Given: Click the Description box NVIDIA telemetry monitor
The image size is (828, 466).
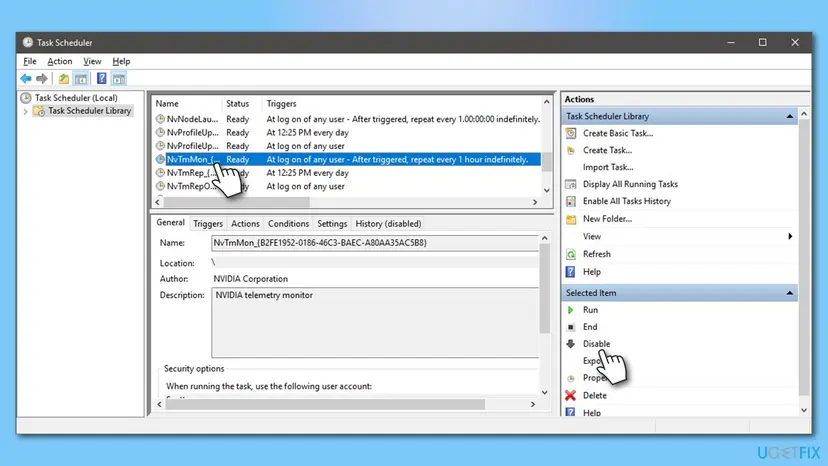Looking at the screenshot, I should (x=375, y=322).
